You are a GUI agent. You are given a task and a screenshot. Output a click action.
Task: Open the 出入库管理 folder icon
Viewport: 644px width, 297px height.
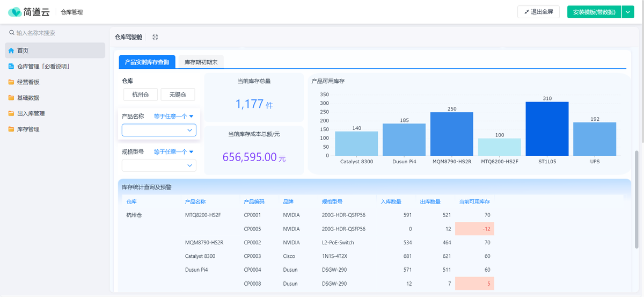(x=11, y=113)
